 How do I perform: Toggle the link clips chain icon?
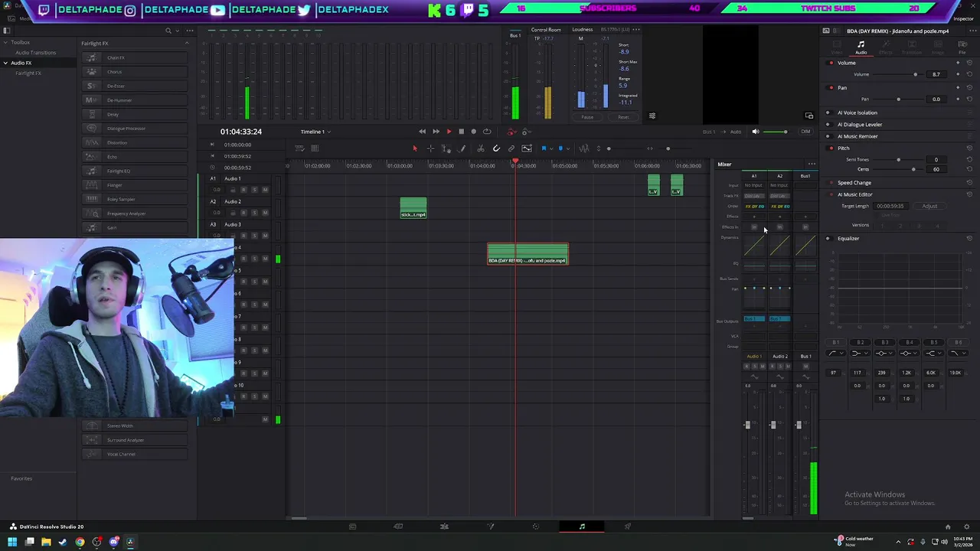[511, 148]
